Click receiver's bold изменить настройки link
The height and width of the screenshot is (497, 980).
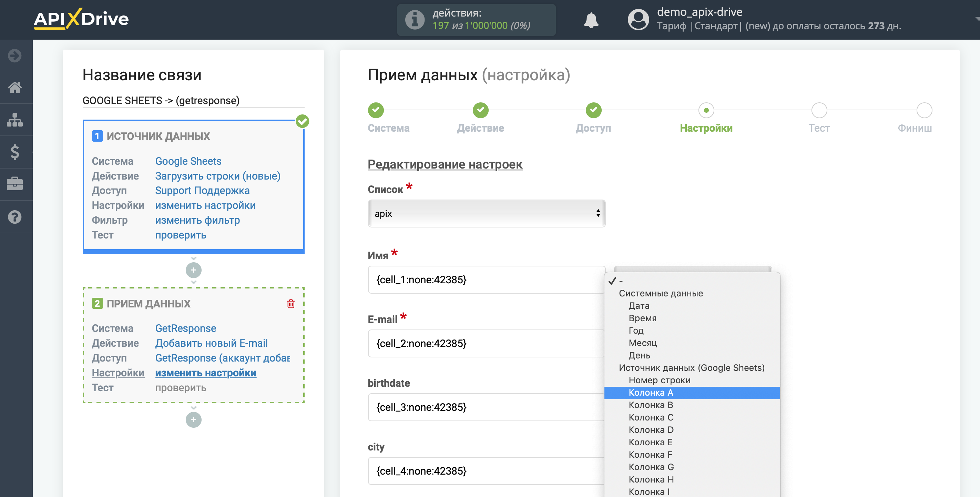205,373
